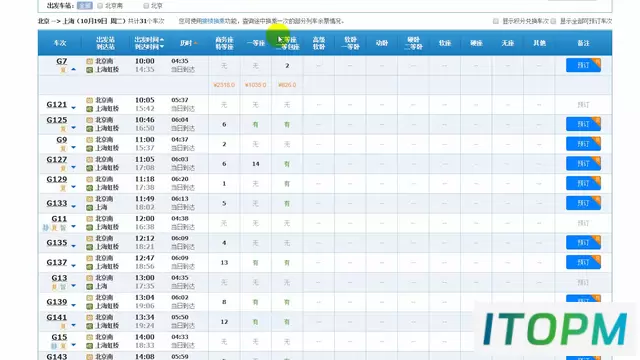Click G9 departure station icon beside 北京南
Viewport: 640px width, 360px height.
[89, 140]
